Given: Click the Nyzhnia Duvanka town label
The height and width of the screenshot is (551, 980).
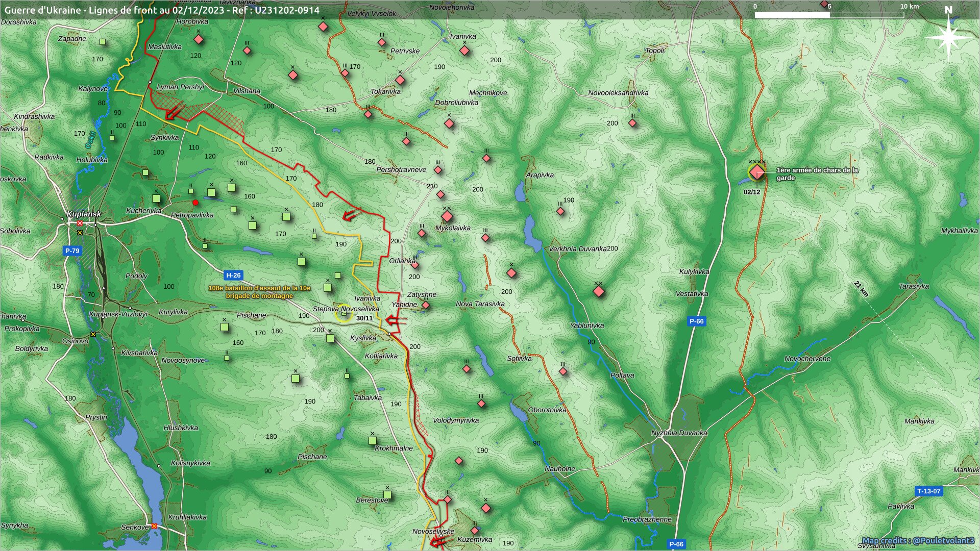Looking at the screenshot, I should pos(679,433).
